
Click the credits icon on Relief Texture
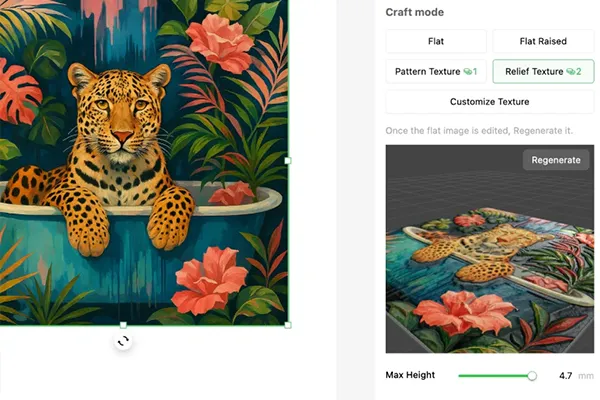click(573, 72)
